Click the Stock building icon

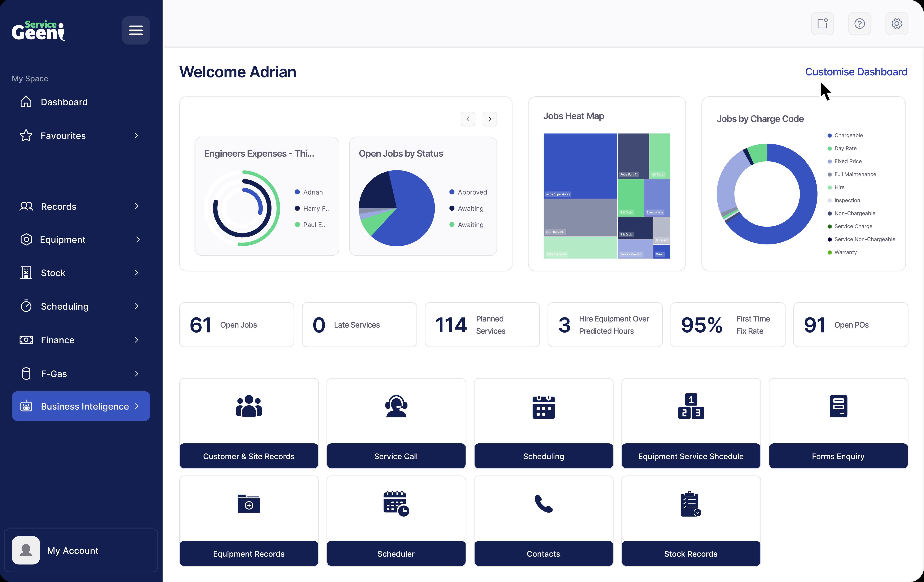tap(26, 273)
